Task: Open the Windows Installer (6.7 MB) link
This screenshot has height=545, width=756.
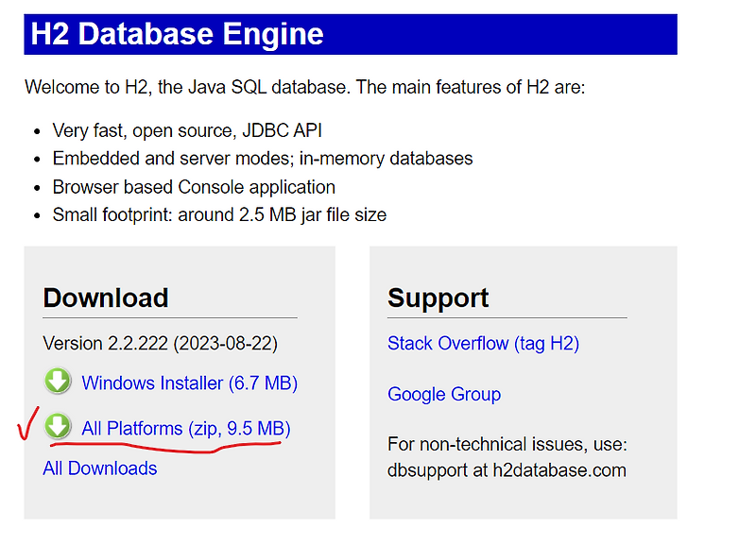Action: point(189,383)
